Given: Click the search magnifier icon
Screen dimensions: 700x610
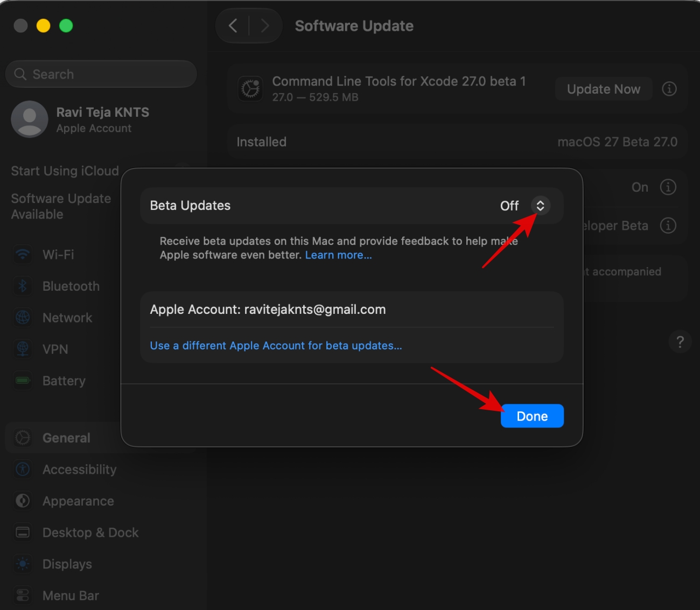Looking at the screenshot, I should [x=20, y=74].
